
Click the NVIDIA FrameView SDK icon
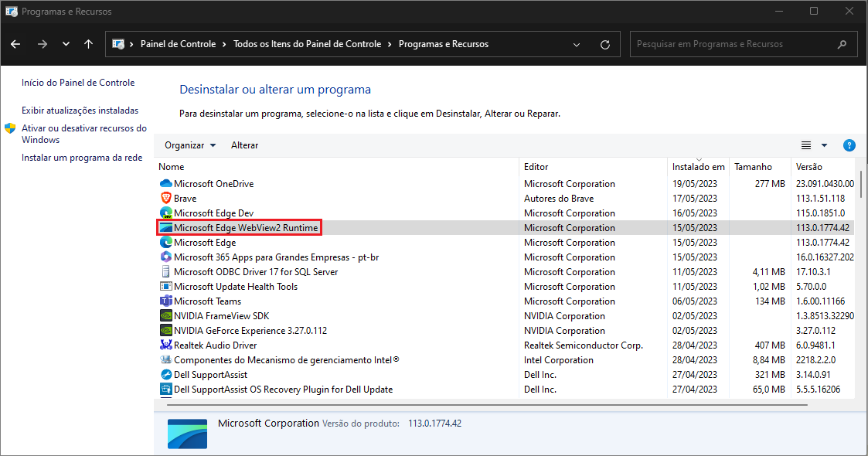coord(165,315)
